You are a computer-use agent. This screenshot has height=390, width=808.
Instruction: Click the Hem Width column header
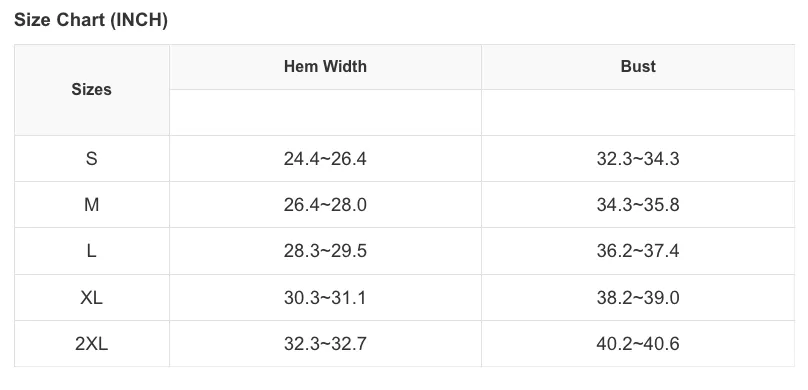pos(325,67)
